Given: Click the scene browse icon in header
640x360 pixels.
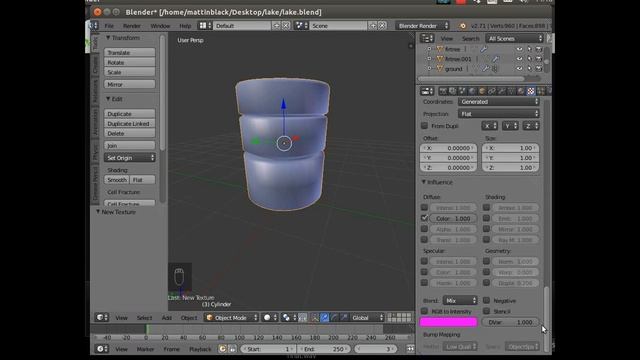Looking at the screenshot, I should (x=301, y=25).
